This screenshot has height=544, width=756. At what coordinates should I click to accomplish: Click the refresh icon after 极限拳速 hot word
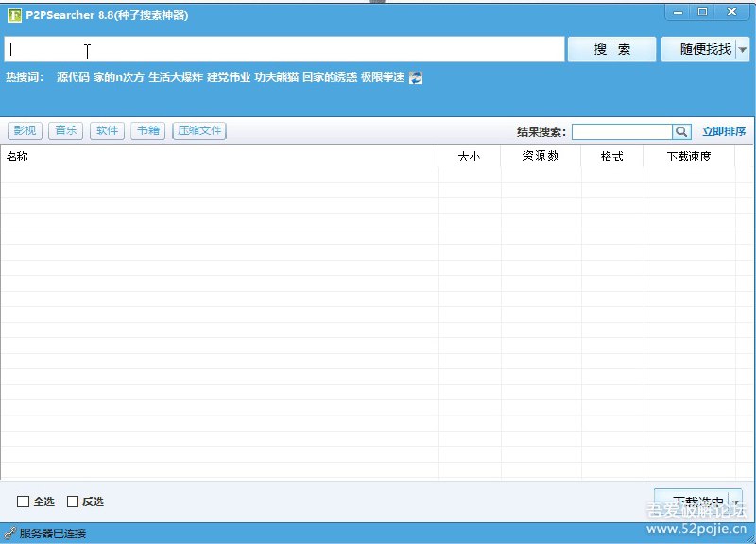[416, 78]
